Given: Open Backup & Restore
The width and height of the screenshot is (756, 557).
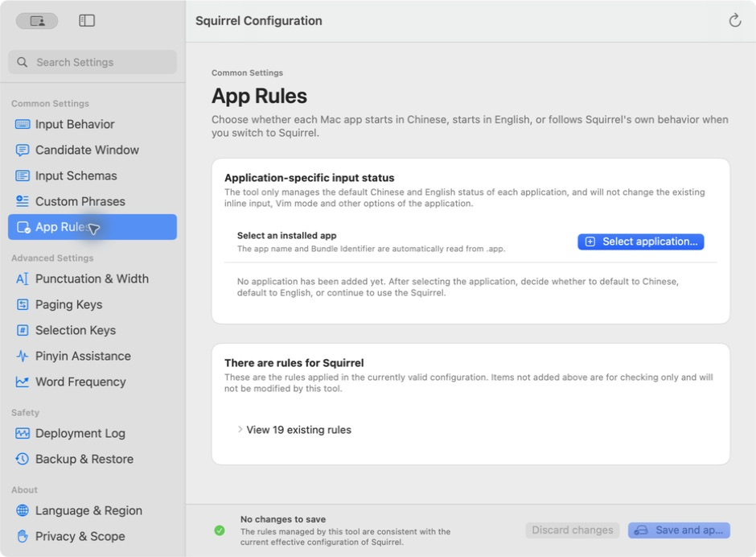Looking at the screenshot, I should (x=92, y=459).
